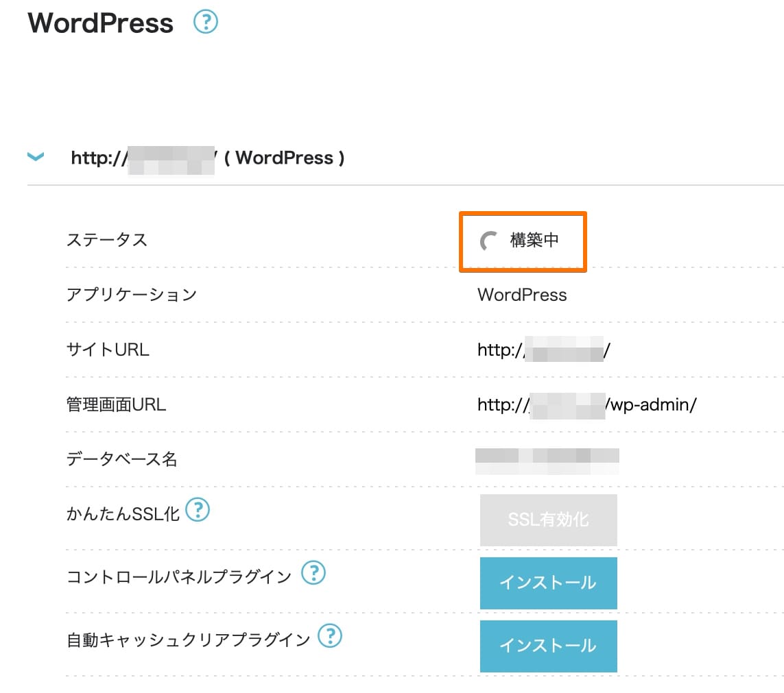Click inside the orange highlighted status box
Image resolution: width=784 pixels, height=693 pixels.
(523, 241)
